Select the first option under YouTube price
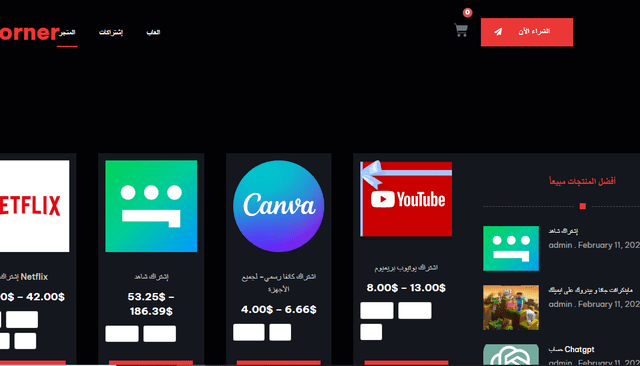 [377, 311]
